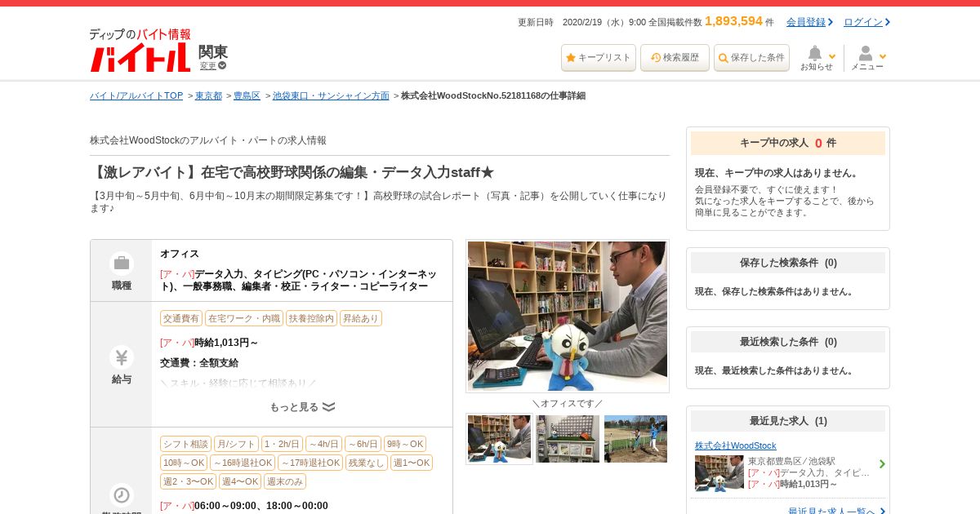
Task: Click the 週末のみ tag
Action: [x=285, y=481]
